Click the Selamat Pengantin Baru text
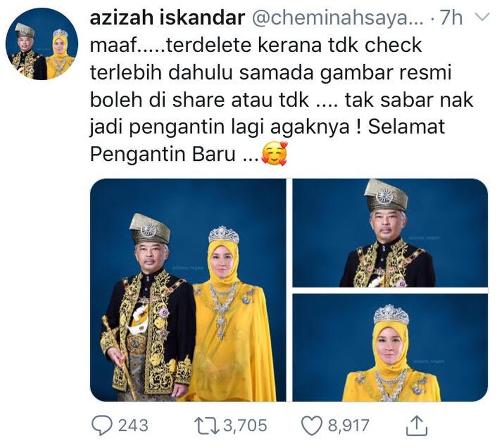 (268, 140)
